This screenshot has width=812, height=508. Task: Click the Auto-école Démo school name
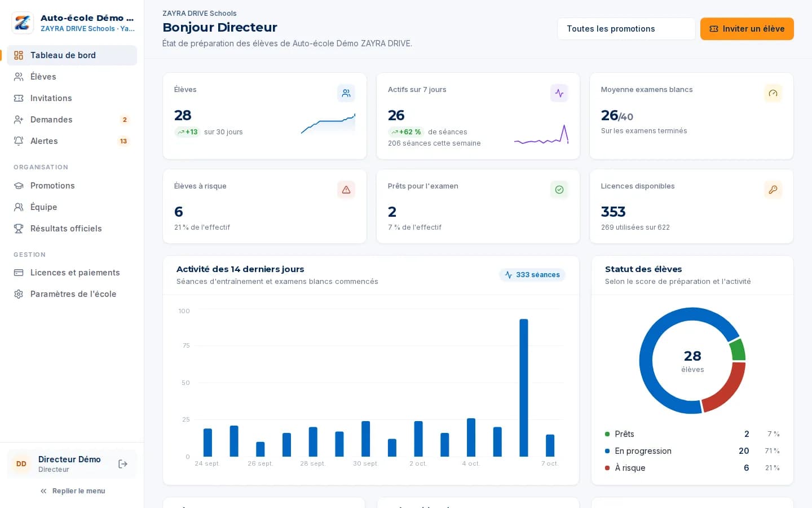pyautogui.click(x=87, y=18)
